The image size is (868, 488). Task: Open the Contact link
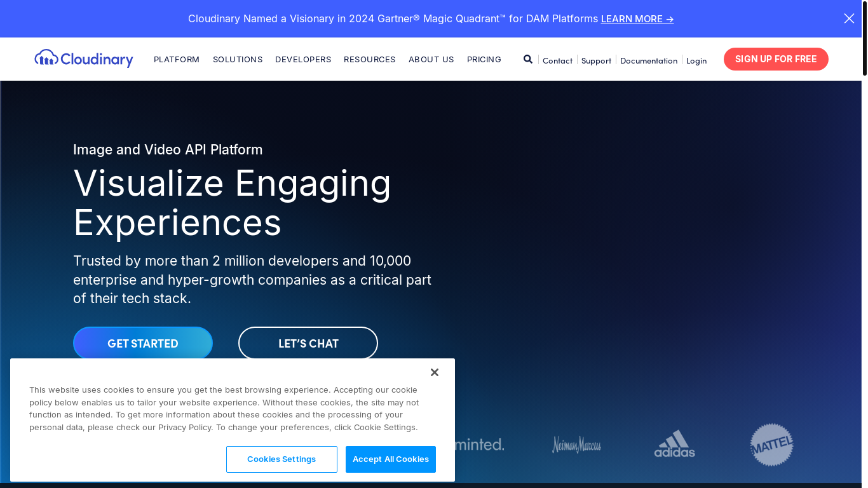click(x=557, y=60)
